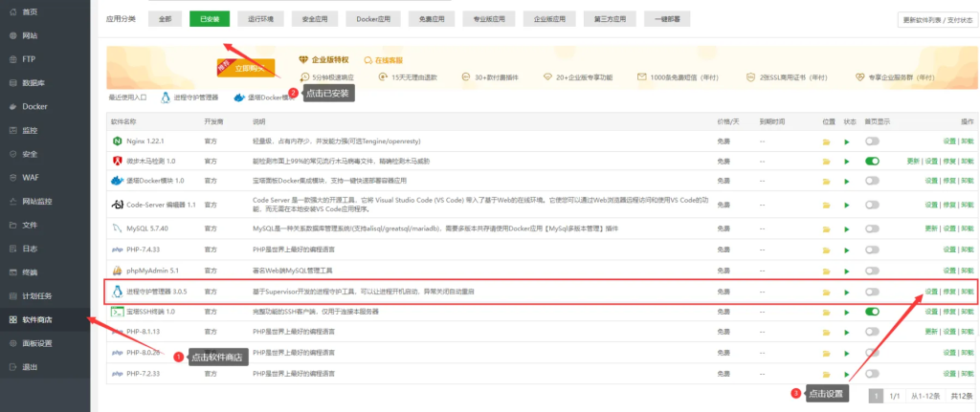Show 专业版应用 category tab
Image resolution: width=980 pixels, height=412 pixels.
(489, 19)
